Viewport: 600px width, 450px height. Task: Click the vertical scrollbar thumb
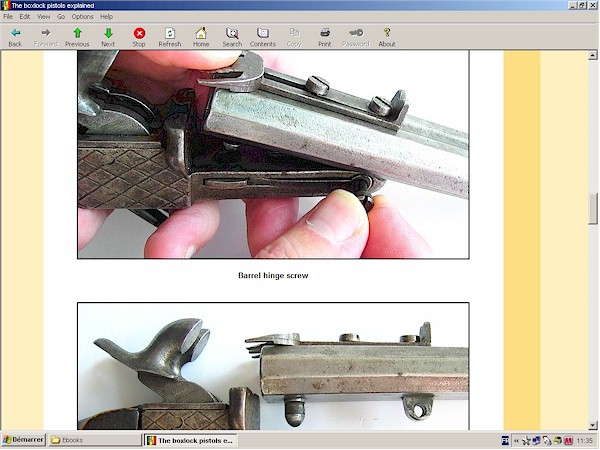tap(593, 209)
